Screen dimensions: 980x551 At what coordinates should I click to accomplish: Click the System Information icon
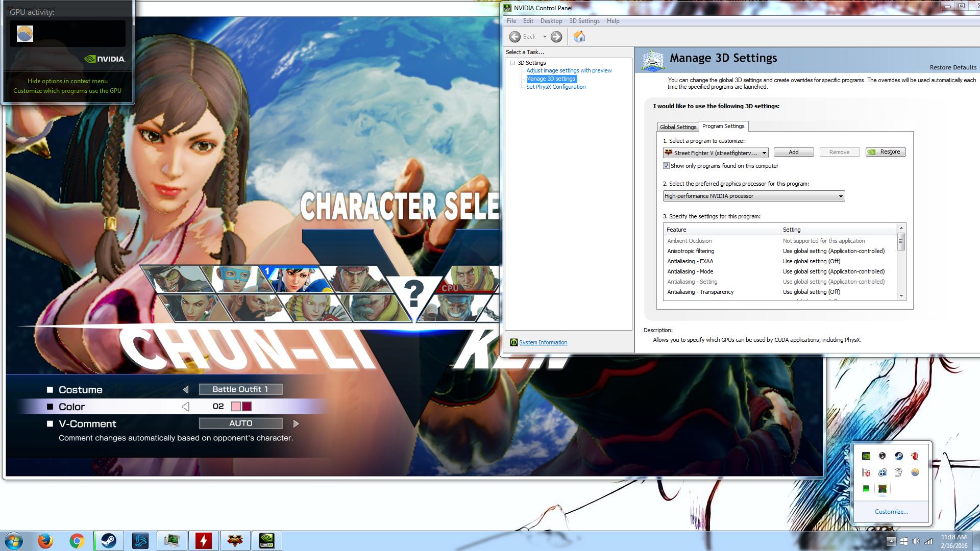(514, 342)
